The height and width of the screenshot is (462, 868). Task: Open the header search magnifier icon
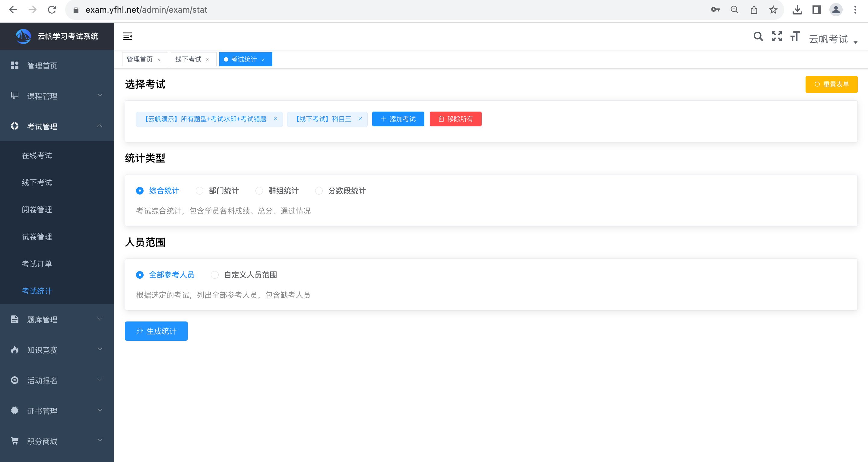pyautogui.click(x=758, y=36)
